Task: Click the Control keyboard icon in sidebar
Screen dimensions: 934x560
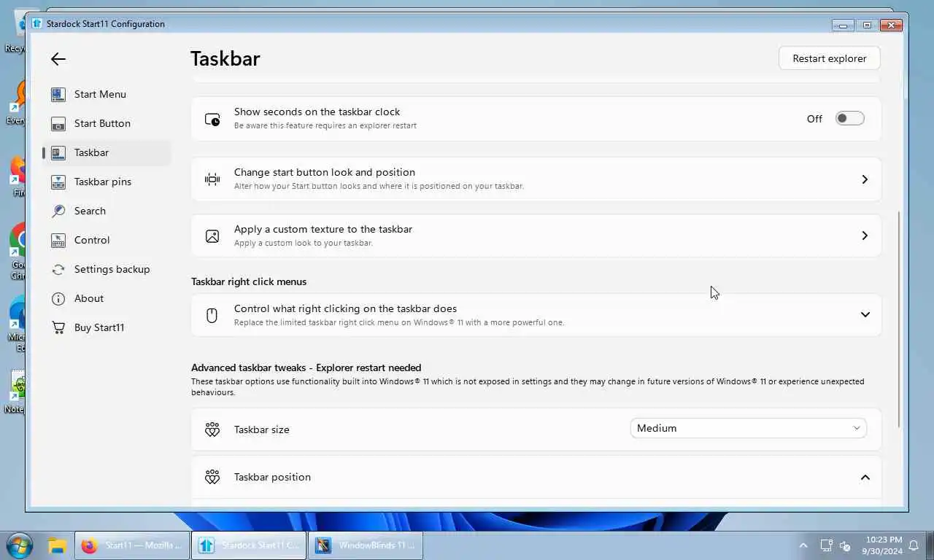Action: click(x=58, y=240)
